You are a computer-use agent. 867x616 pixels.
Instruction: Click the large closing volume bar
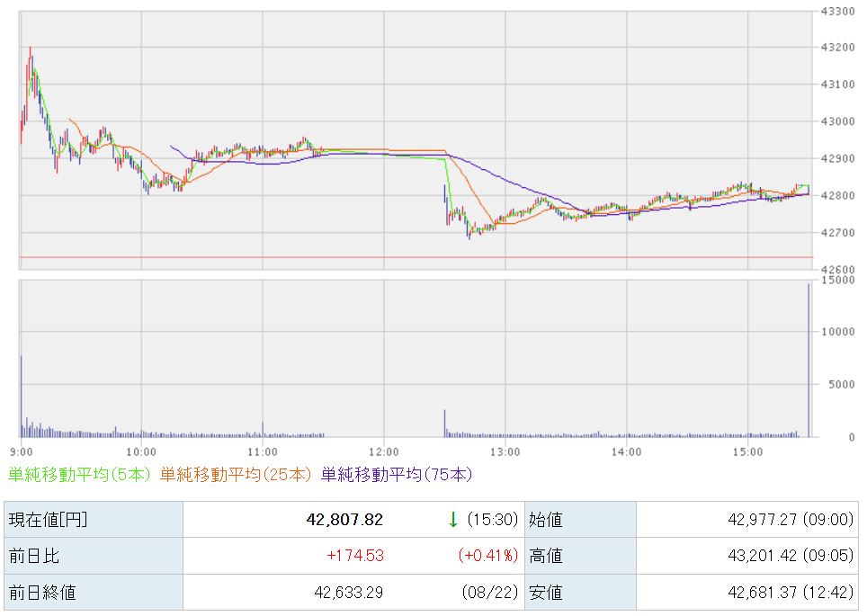(809, 360)
